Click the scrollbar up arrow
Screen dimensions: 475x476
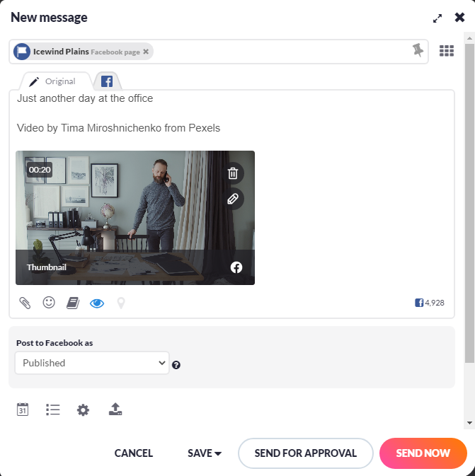pyautogui.click(x=469, y=38)
